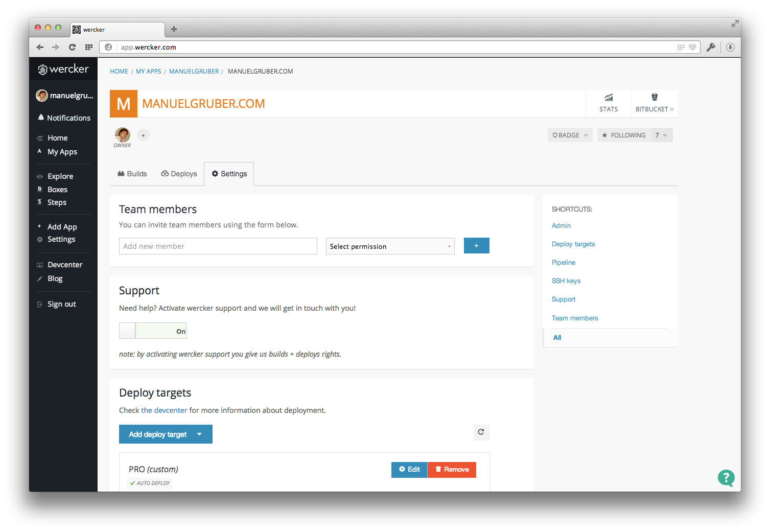Open a new browser tab with plus
Image resolution: width=770 pixels, height=532 pixels.
pyautogui.click(x=174, y=29)
